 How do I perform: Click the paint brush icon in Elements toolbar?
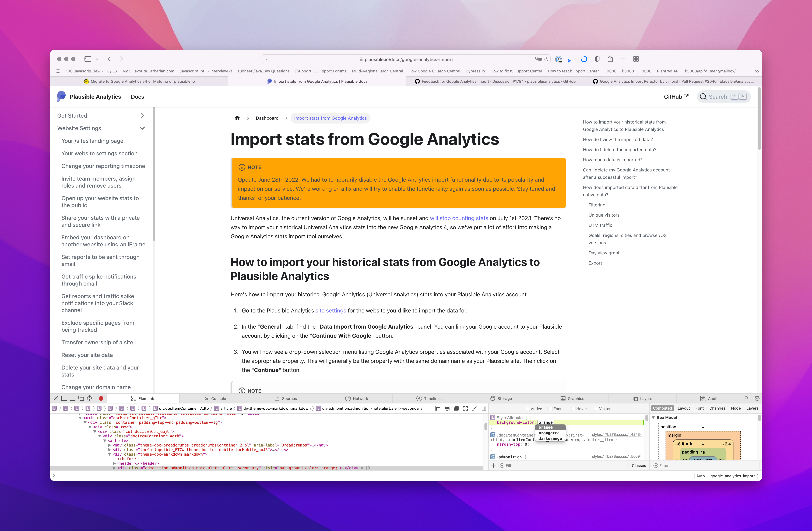tap(474, 409)
